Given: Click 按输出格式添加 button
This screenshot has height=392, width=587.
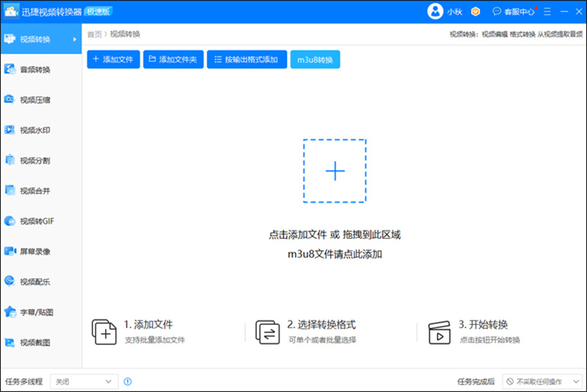Looking at the screenshot, I should [x=247, y=59].
